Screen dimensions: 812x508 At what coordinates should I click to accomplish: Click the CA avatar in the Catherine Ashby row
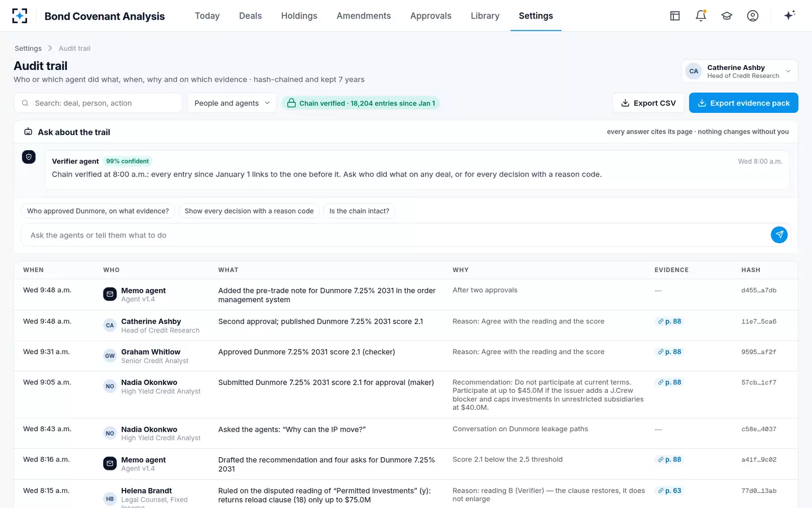(x=110, y=325)
